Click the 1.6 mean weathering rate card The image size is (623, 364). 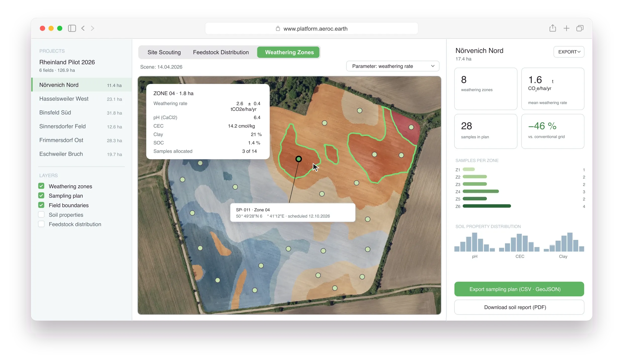tap(553, 89)
